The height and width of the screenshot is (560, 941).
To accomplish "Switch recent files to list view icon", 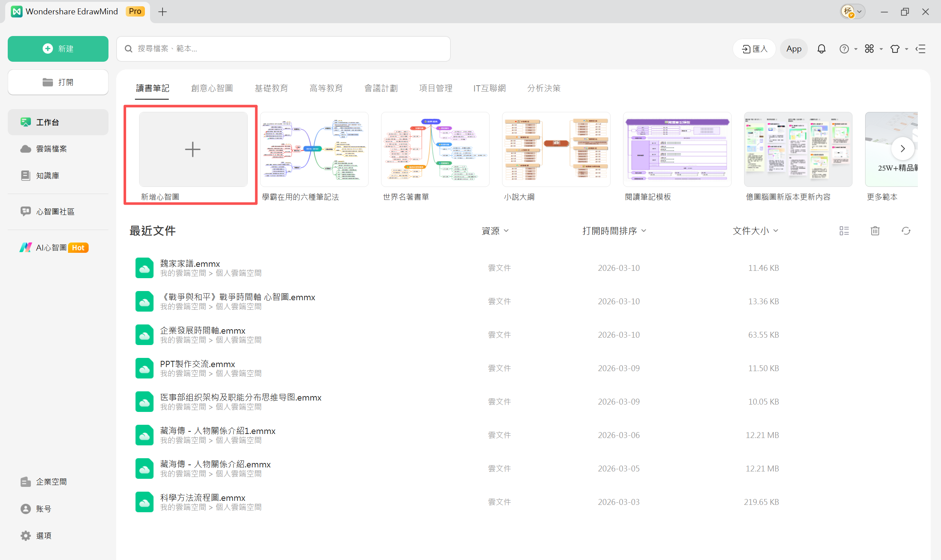I will [x=844, y=230].
